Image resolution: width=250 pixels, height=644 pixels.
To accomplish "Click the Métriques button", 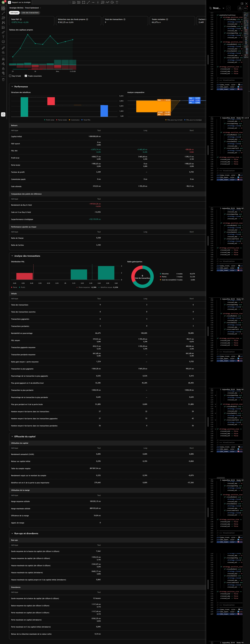I will coord(14,12).
